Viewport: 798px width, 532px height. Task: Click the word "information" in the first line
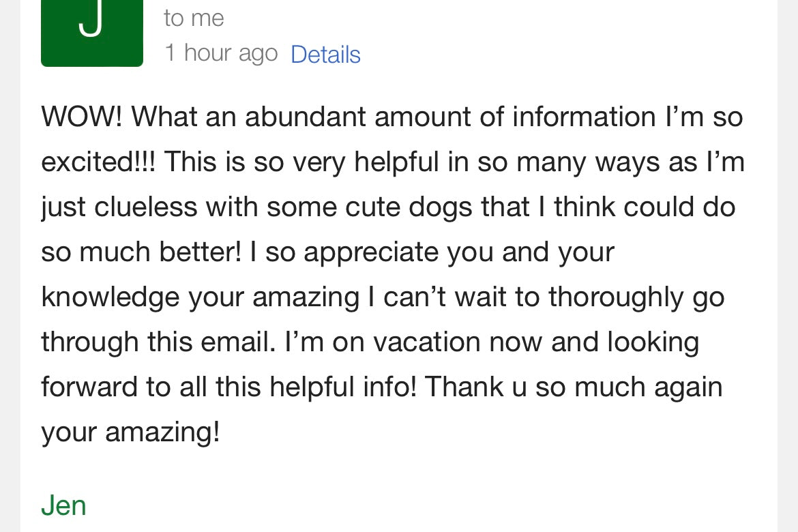pos(584,117)
